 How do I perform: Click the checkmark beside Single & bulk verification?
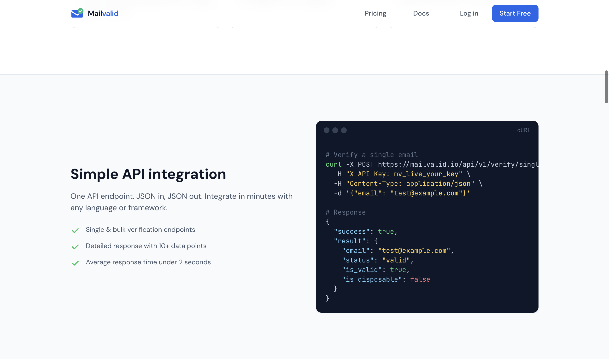coord(75,230)
